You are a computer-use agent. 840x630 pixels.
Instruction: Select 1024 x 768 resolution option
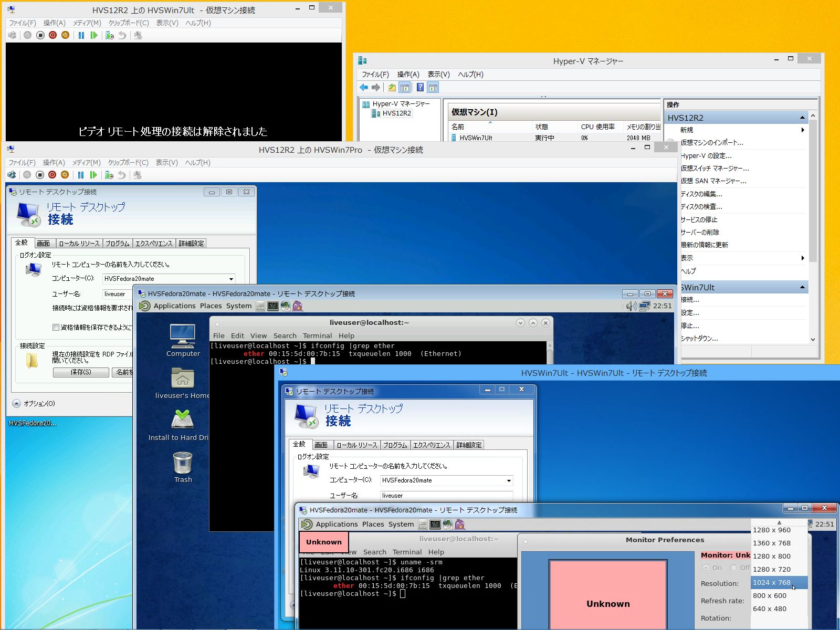(x=779, y=583)
